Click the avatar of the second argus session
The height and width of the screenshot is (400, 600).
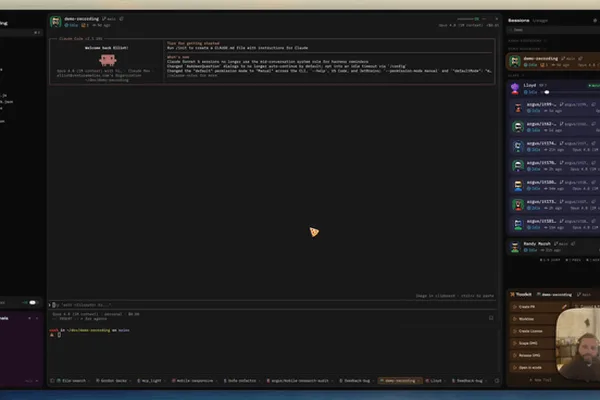click(518, 127)
